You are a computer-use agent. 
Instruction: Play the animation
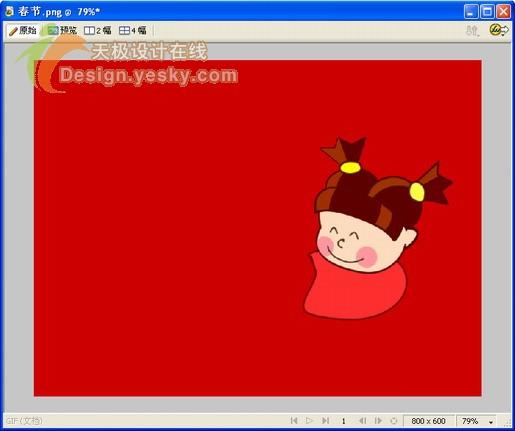point(309,421)
